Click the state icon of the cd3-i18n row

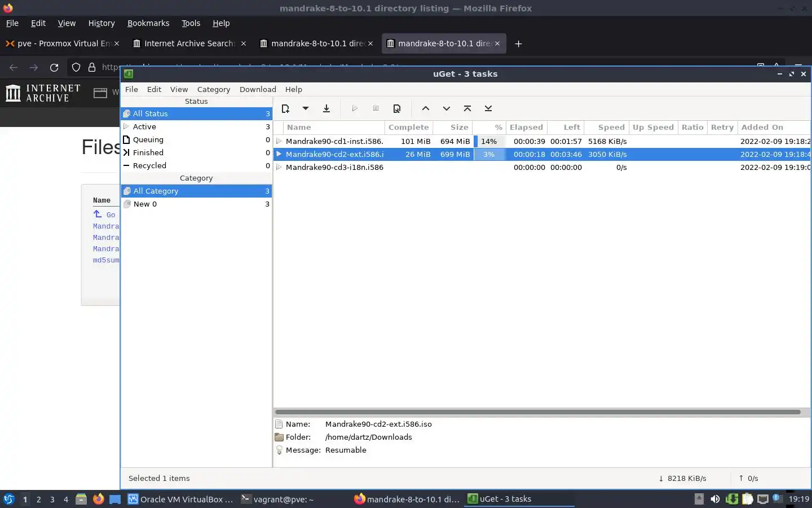[279, 167]
